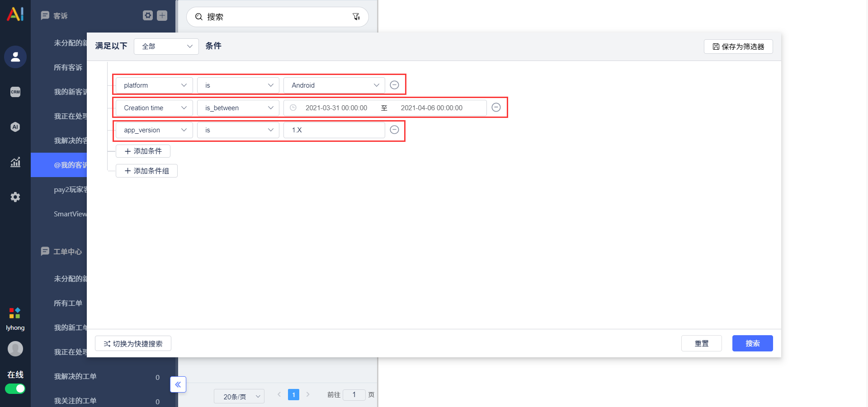Remove the platform condition row
Viewport: 868px width, 407px height.
click(x=394, y=85)
